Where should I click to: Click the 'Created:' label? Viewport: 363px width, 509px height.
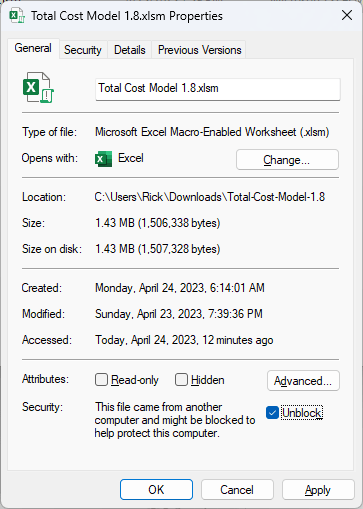(x=42, y=288)
